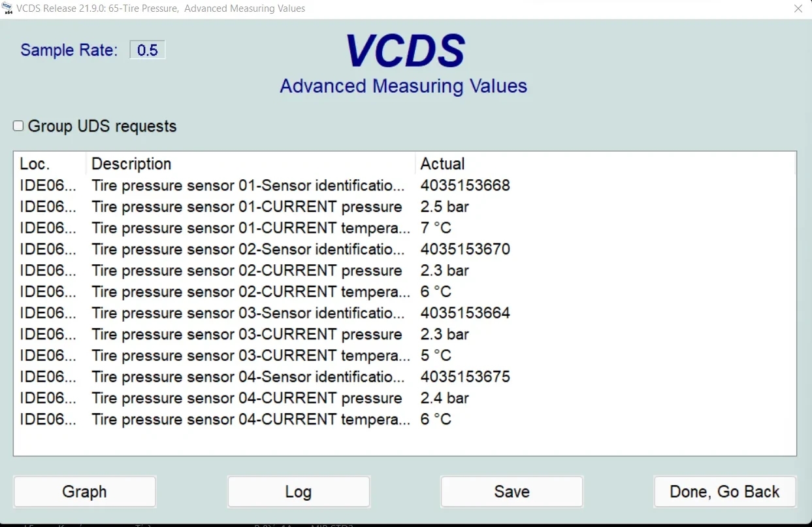Select sensor 03 CURRENT temperature row
The height and width of the screenshot is (527, 812).
tap(404, 356)
